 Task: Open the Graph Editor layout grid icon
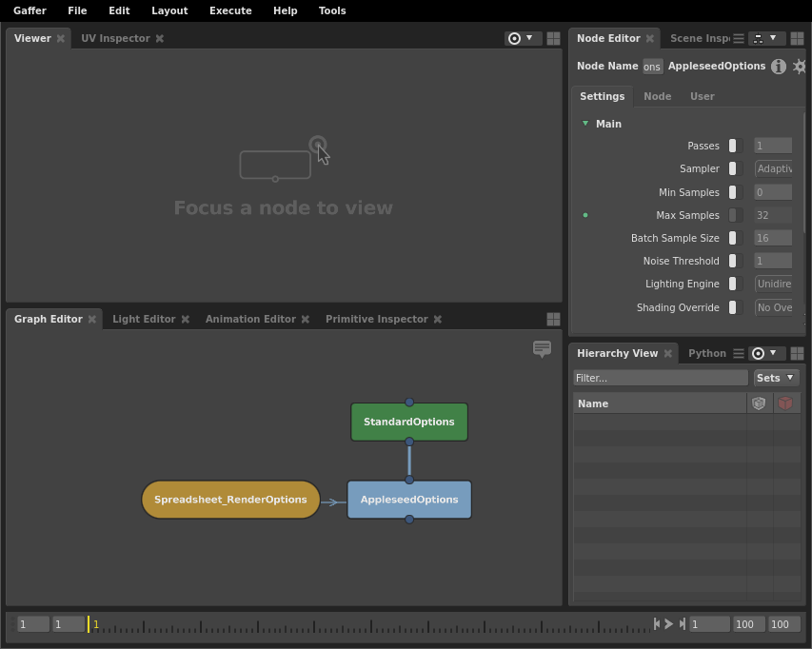pyautogui.click(x=553, y=320)
